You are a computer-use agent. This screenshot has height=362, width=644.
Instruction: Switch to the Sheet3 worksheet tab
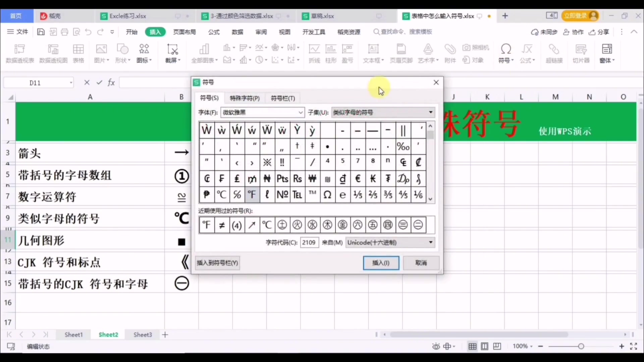click(143, 334)
